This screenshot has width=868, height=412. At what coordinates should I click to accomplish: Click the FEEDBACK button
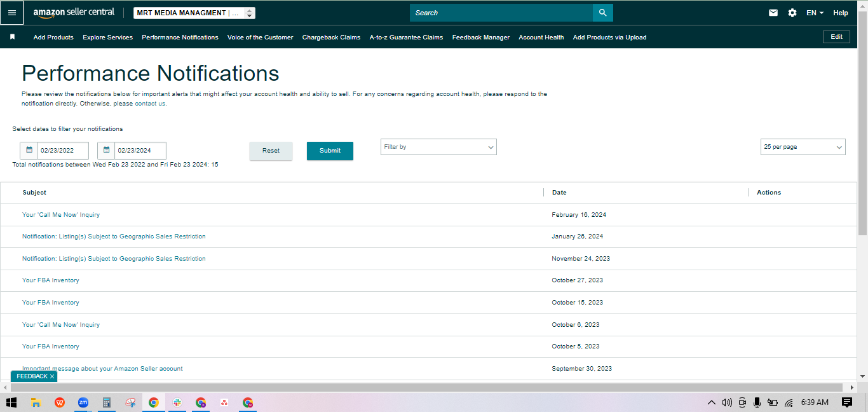pyautogui.click(x=32, y=376)
